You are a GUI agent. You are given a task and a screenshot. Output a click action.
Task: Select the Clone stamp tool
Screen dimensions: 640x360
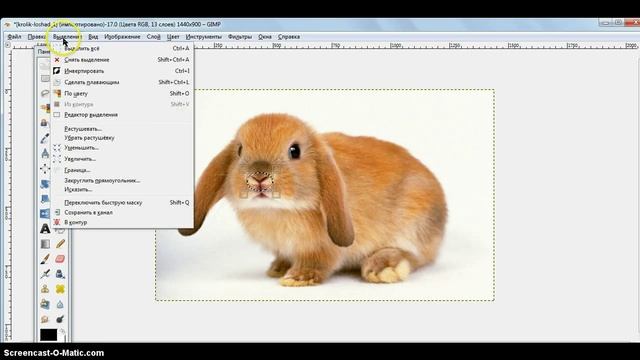(x=45, y=289)
